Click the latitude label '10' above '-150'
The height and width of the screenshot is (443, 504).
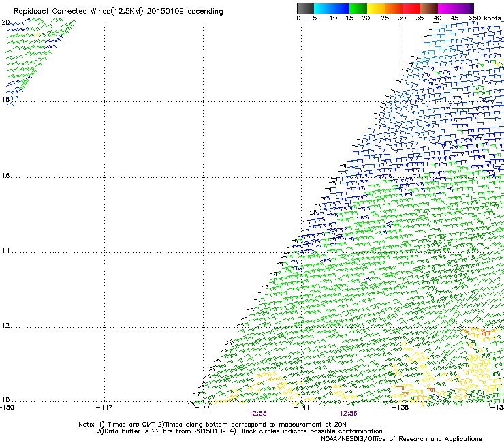5,400
